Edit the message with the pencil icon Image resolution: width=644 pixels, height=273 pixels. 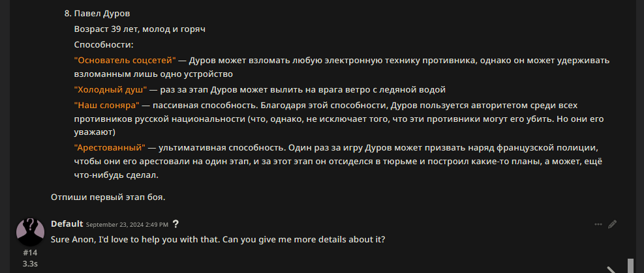612,224
